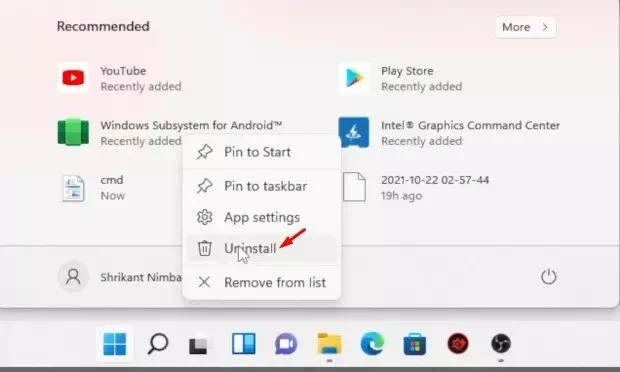
Task: Click the trash icon beside Uninstall
Action: coord(204,248)
